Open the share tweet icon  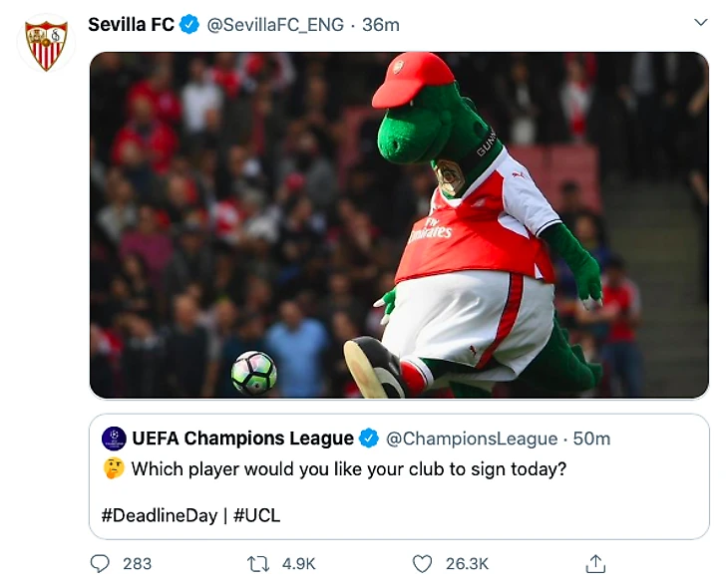click(595, 563)
